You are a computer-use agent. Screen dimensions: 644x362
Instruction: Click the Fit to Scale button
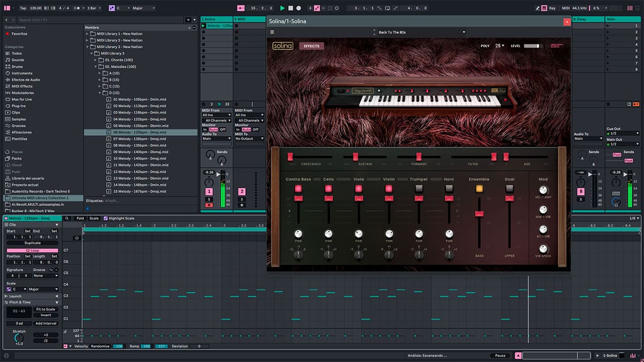[x=46, y=309]
